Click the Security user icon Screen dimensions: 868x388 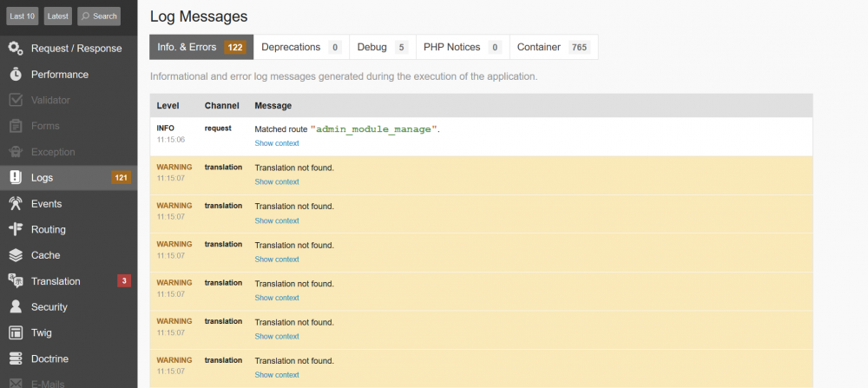coord(16,306)
